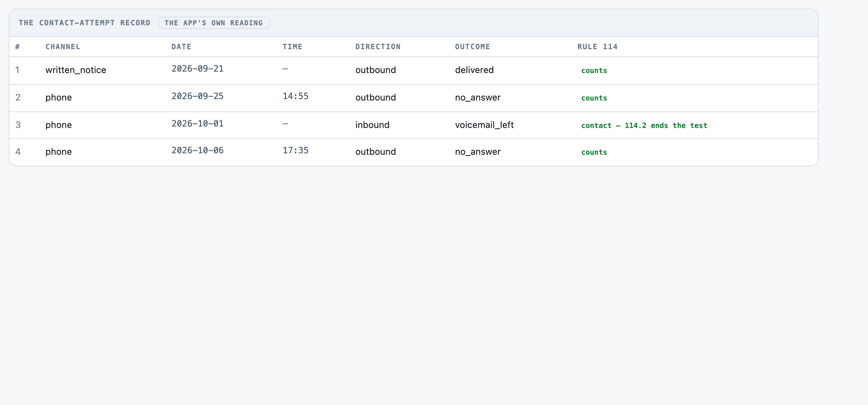Click the Direction column header
868x405 pixels.
coord(378,47)
